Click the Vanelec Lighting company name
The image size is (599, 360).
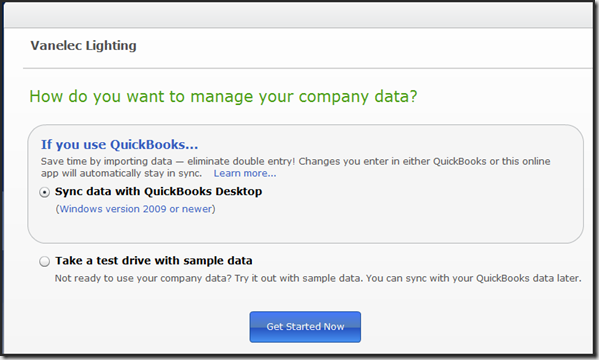83,45
